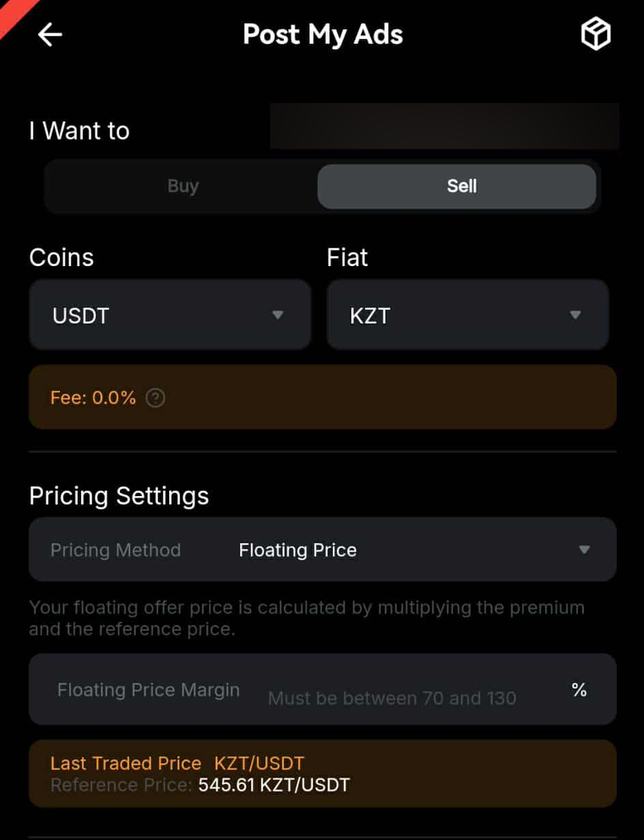Expand the Pricing Method dropdown
This screenshot has width=644, height=840.
pyautogui.click(x=322, y=550)
